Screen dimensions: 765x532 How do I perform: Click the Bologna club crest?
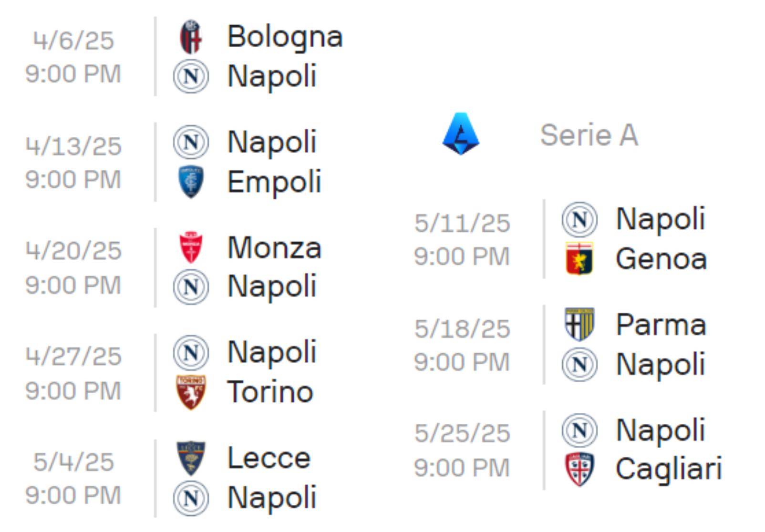point(191,37)
